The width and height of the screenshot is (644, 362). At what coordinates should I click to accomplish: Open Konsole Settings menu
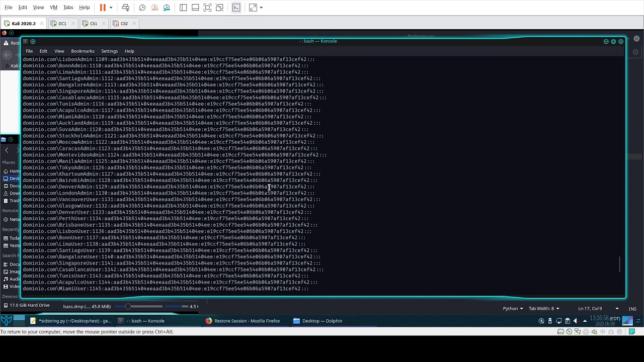pos(109,51)
